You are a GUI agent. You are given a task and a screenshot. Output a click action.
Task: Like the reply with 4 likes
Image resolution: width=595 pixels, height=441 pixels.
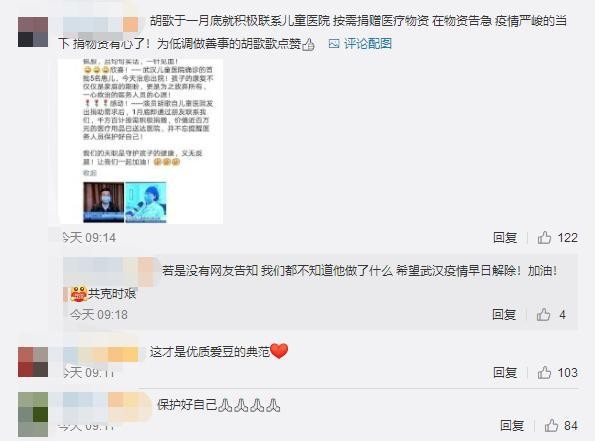coord(543,314)
